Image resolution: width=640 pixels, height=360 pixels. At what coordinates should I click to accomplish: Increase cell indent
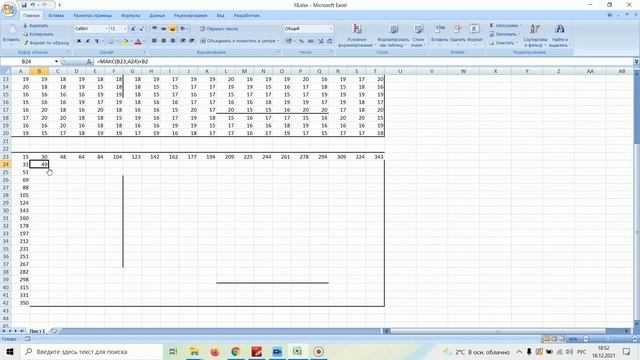(x=191, y=41)
